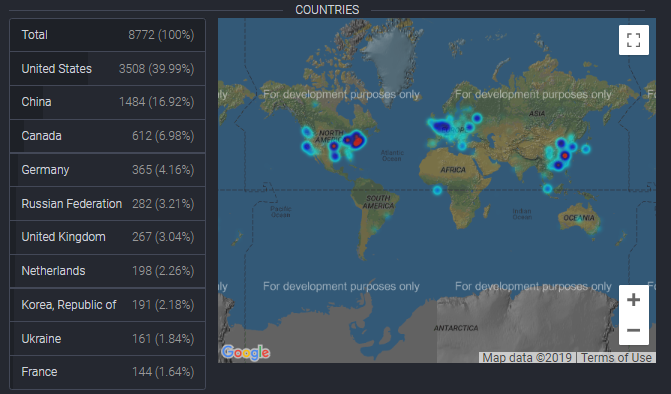This screenshot has width=671, height=394.
Task: Select the China row
Action: point(107,102)
